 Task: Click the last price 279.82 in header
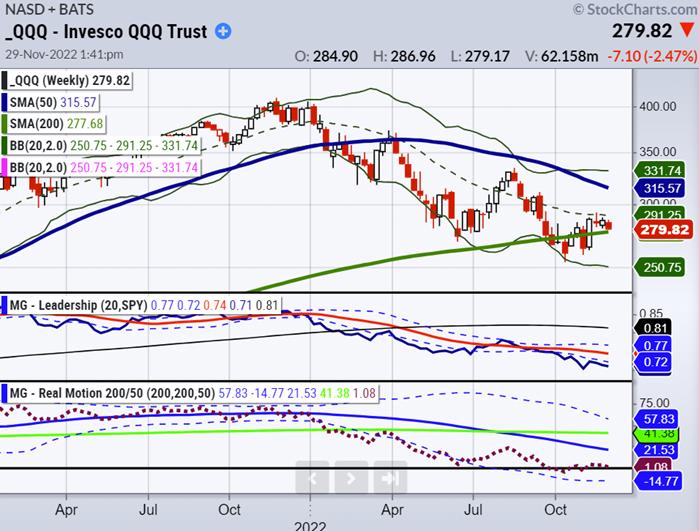(641, 31)
